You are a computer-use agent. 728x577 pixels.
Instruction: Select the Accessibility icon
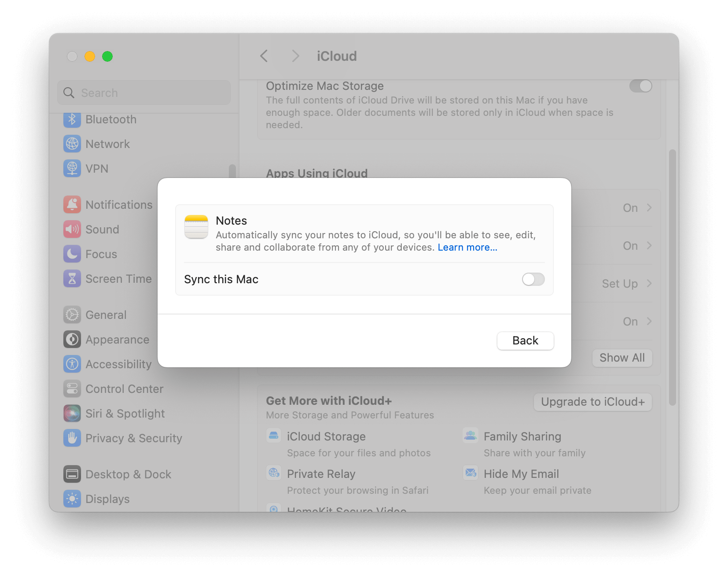coord(72,364)
